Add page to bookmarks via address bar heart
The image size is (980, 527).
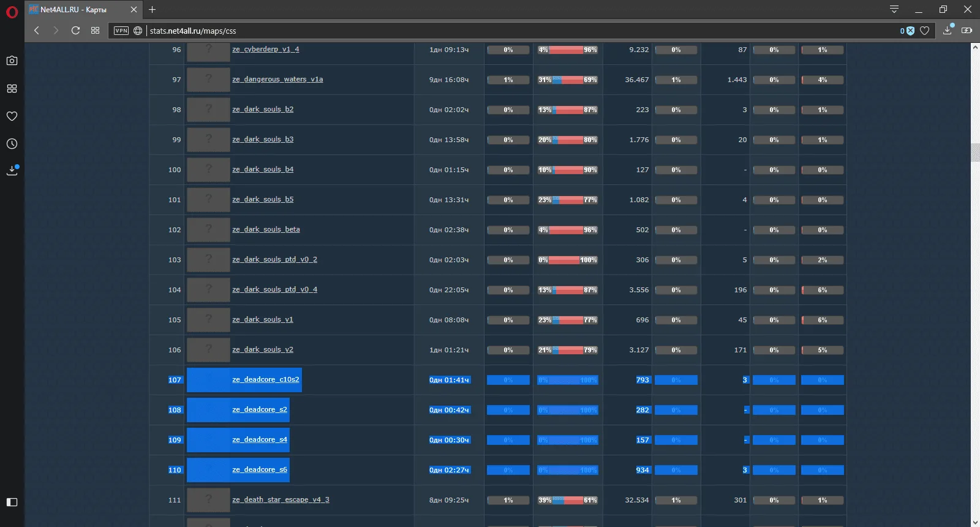(925, 31)
